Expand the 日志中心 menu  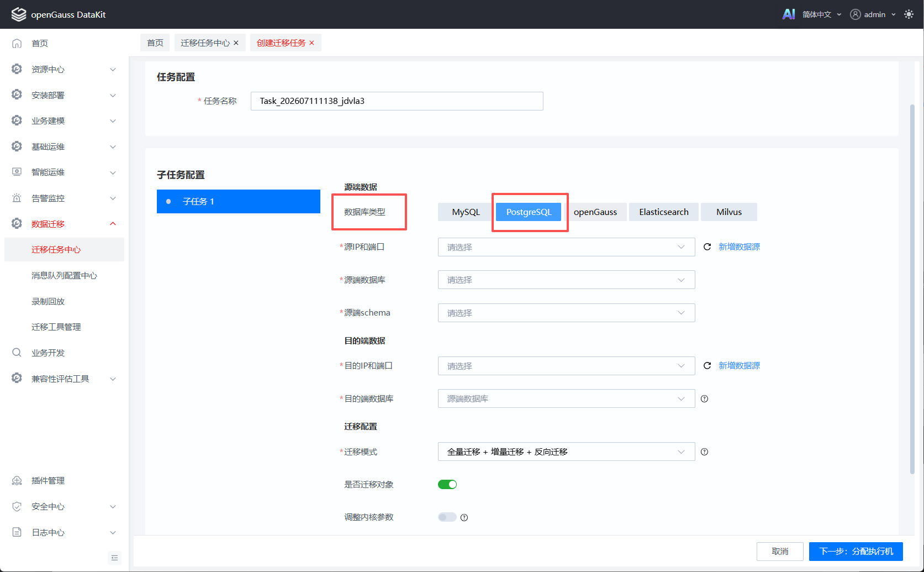tap(113, 532)
